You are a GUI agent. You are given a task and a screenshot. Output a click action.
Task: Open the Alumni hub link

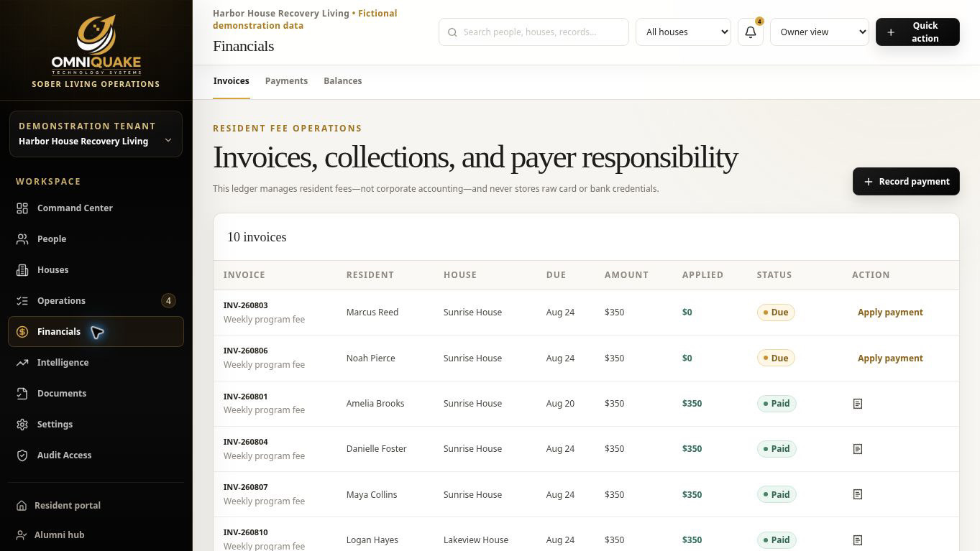coord(96,535)
